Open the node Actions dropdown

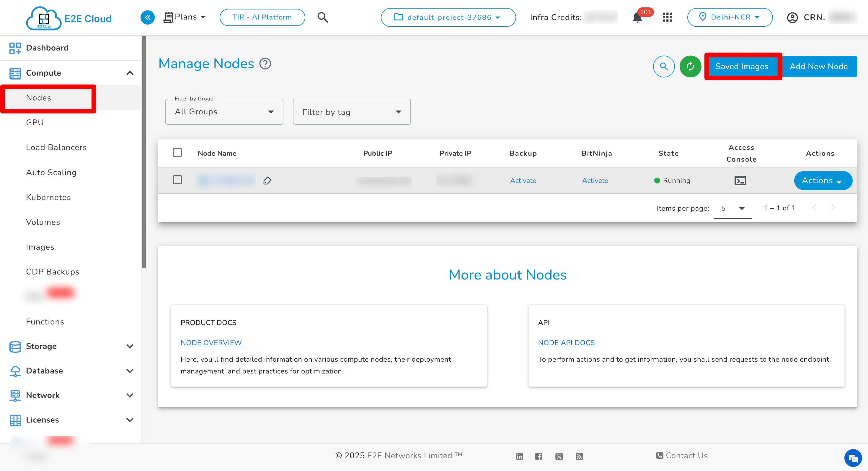coord(823,181)
